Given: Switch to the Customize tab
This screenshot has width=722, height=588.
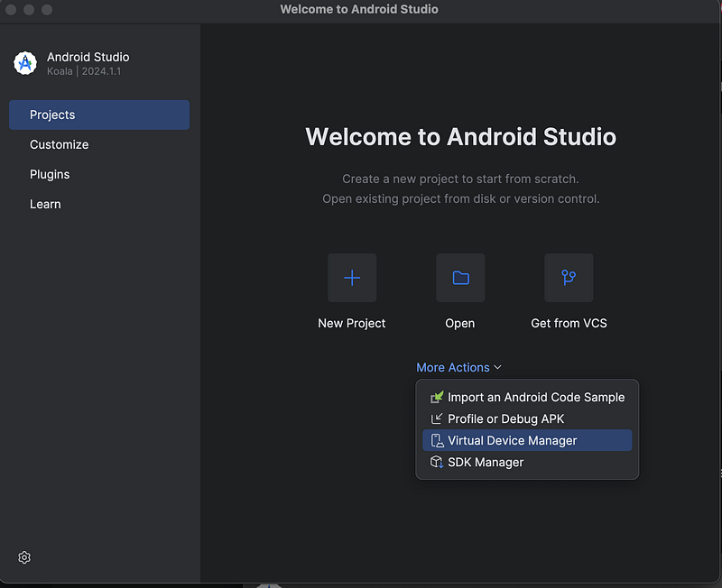Looking at the screenshot, I should pyautogui.click(x=99, y=144).
